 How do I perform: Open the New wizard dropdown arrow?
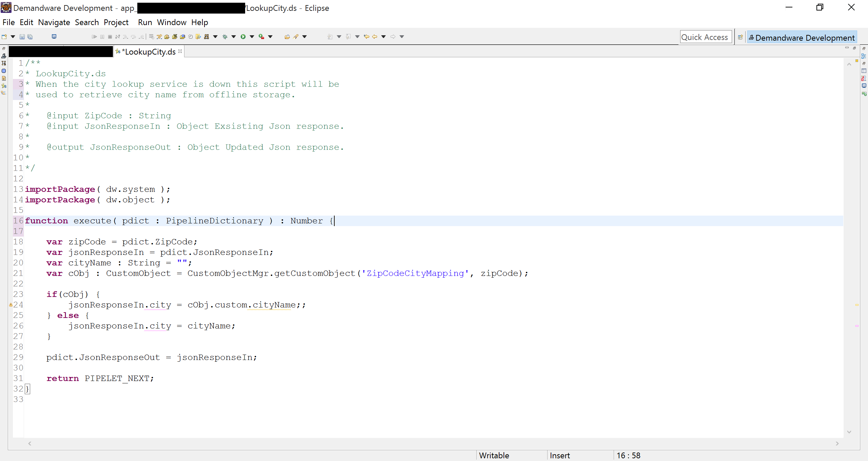tap(13, 36)
